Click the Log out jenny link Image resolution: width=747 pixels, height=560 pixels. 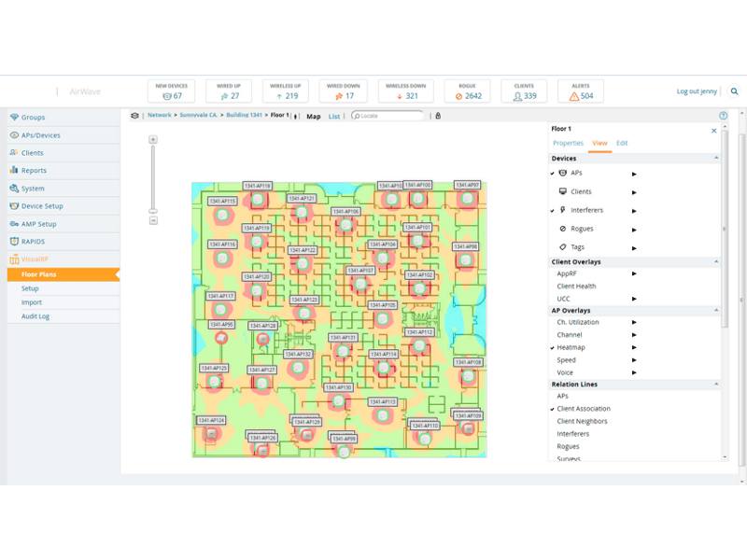pyautogui.click(x=698, y=91)
